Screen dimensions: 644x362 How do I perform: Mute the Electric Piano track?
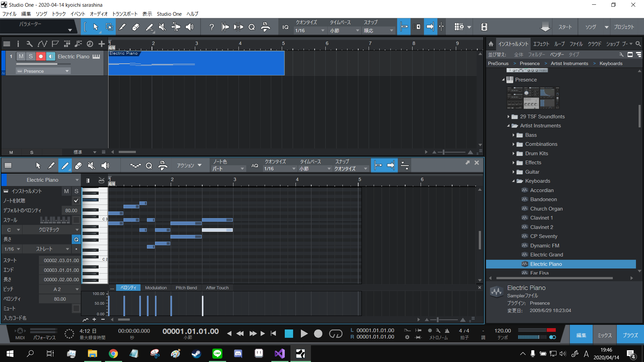coord(21,56)
